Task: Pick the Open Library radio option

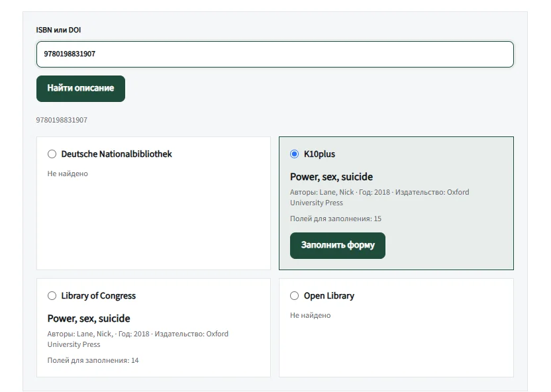Action: (295, 296)
